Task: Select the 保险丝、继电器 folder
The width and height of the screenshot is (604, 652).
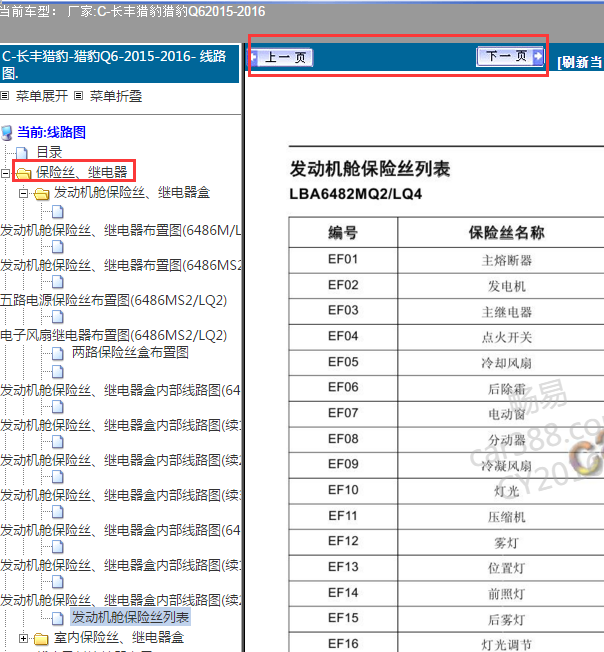Action: pyautogui.click(x=81, y=172)
